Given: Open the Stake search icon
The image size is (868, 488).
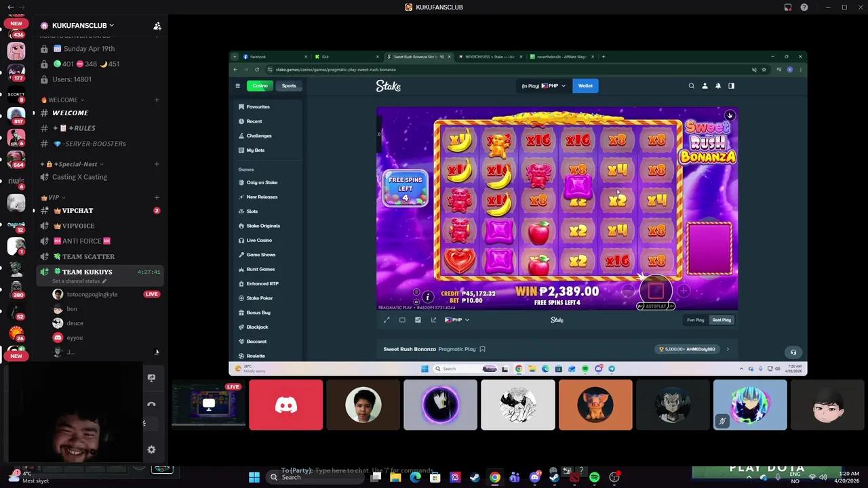Looking at the screenshot, I should coord(691,85).
